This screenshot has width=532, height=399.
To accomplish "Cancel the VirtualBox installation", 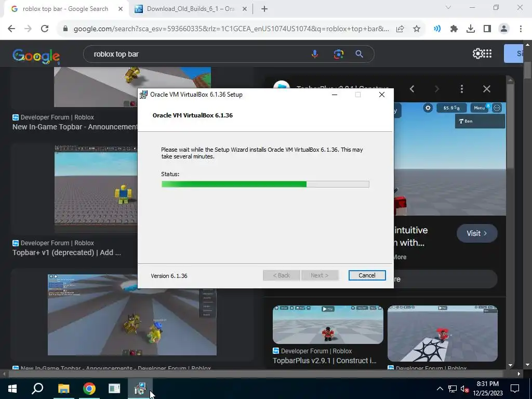I will coord(367,275).
